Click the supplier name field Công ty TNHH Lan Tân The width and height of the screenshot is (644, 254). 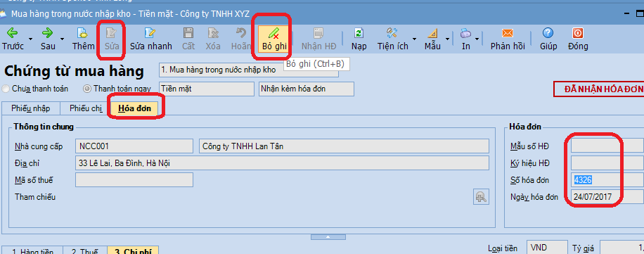[x=344, y=146]
